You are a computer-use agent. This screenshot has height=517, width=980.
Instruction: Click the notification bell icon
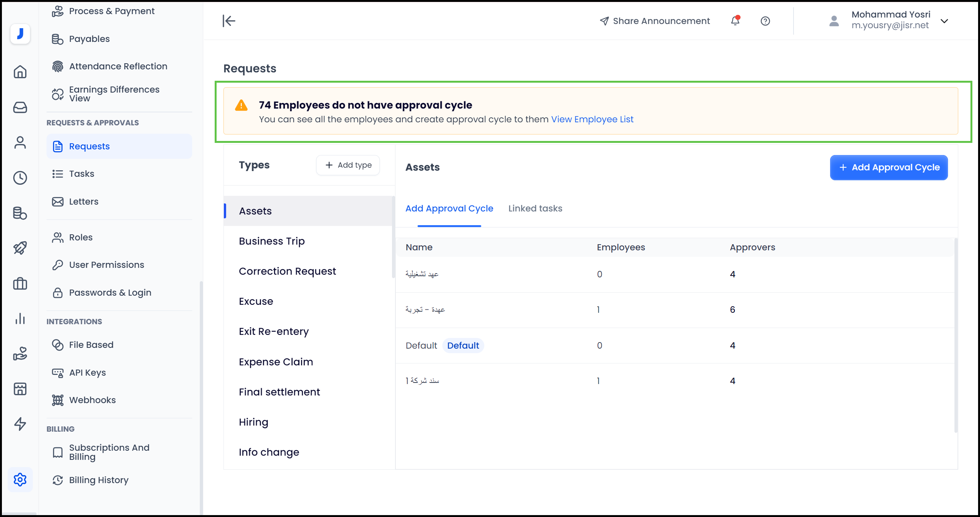point(735,21)
